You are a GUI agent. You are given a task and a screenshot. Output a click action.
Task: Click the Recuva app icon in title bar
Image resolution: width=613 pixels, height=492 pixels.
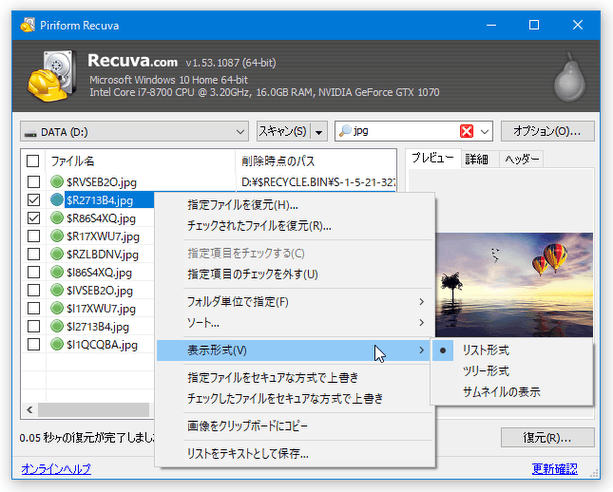tap(28, 25)
